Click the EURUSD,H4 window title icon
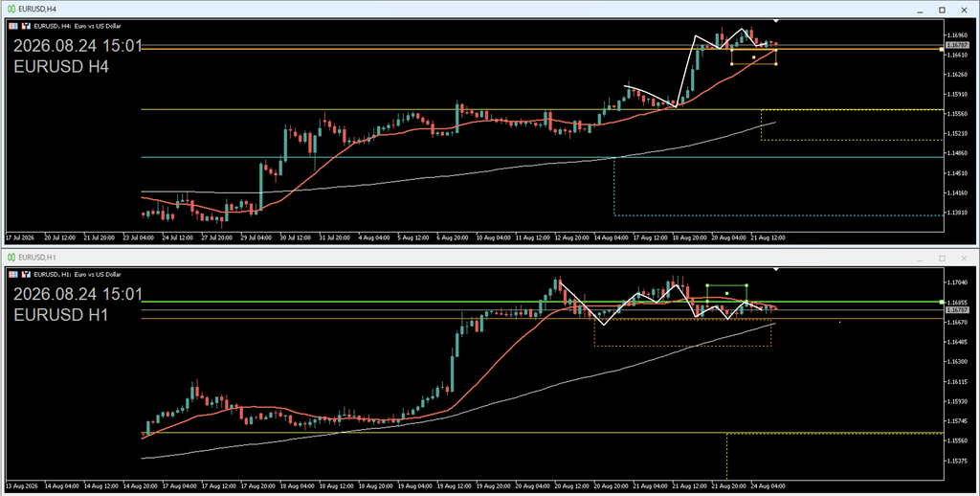Image resolution: width=980 pixels, height=496 pixels. [x=11, y=10]
